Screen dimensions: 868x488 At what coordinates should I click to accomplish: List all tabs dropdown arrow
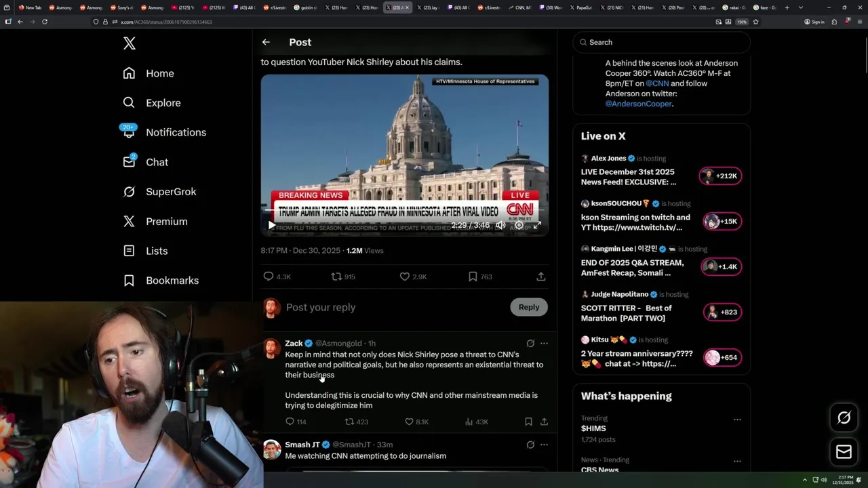801,7
